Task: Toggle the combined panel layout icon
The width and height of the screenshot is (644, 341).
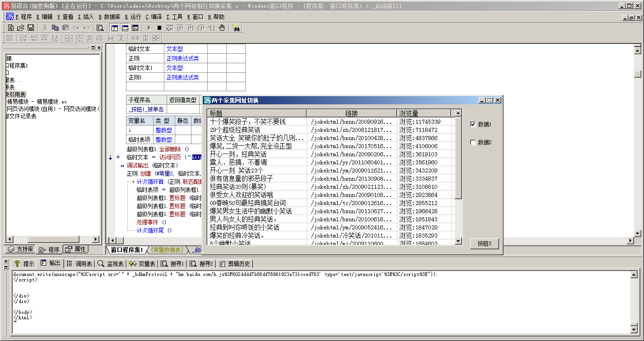Action: tap(135, 28)
